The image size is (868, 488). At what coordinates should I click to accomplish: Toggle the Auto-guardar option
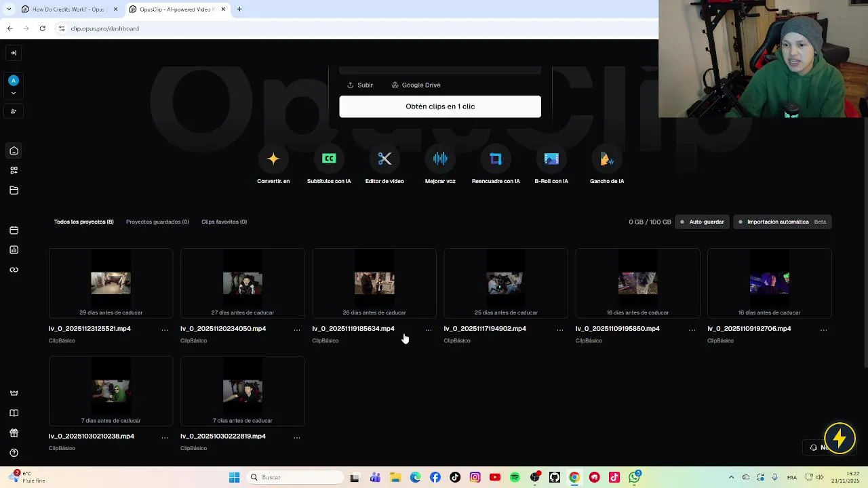703,222
